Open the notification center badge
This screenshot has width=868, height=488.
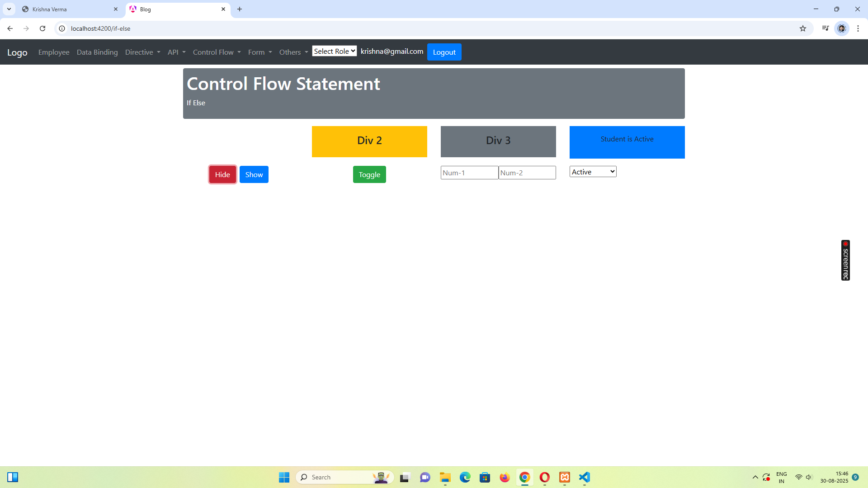(855, 477)
